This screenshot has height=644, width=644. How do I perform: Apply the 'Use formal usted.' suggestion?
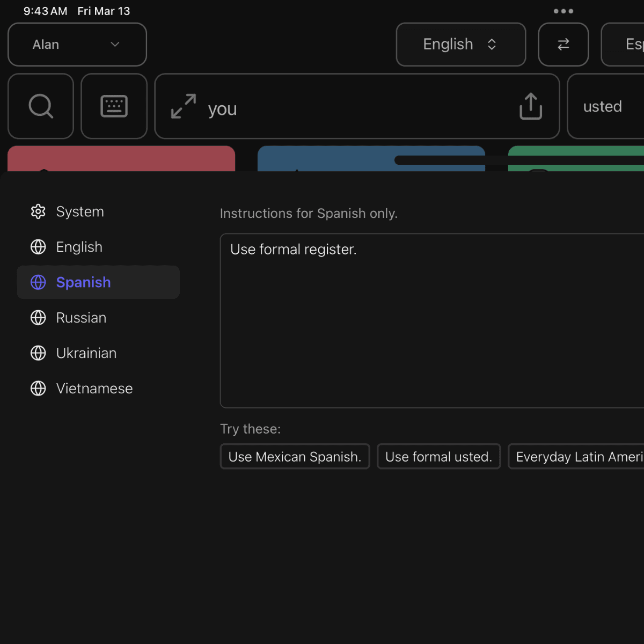pos(438,456)
